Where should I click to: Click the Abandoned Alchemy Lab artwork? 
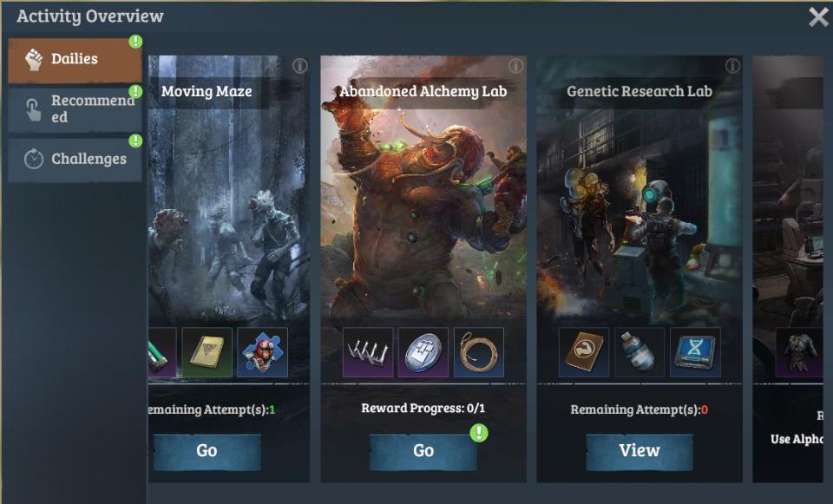click(423, 213)
